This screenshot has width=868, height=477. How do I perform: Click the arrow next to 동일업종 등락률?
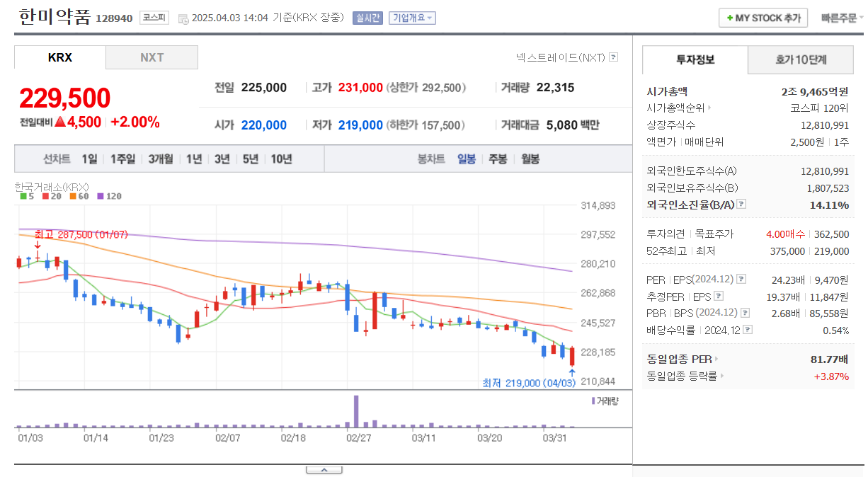721,376
